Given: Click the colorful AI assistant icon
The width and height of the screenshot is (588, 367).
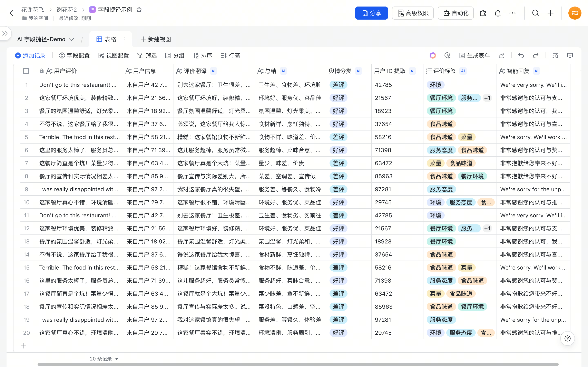Looking at the screenshot, I should coord(432,56).
